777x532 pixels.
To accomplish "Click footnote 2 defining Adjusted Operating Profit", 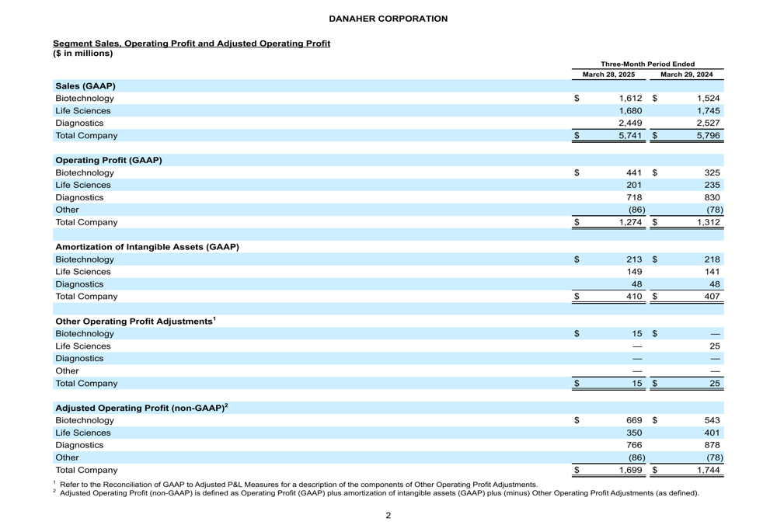I will tap(376, 493).
